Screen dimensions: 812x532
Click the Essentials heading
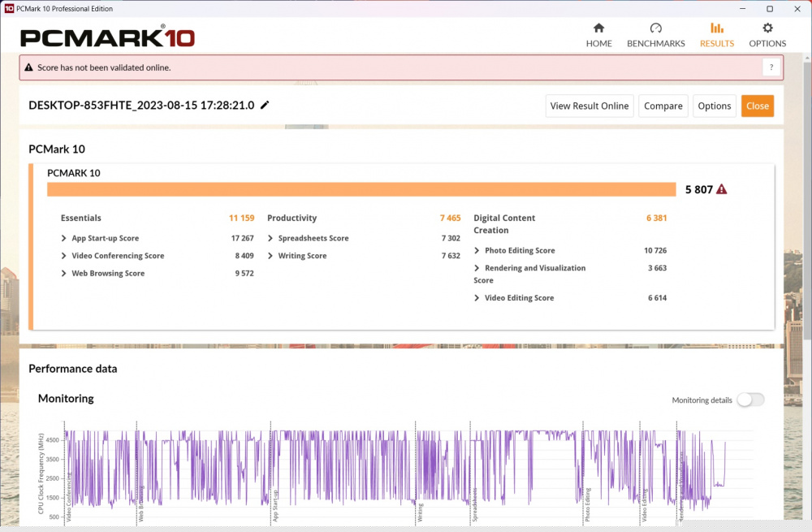tap(80, 218)
